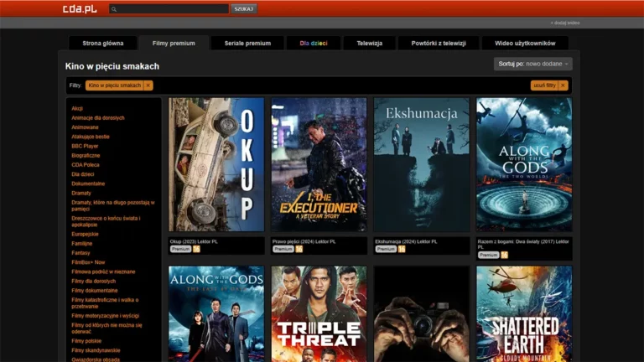
Task: Click the dodaj wideo link
Action: click(565, 23)
